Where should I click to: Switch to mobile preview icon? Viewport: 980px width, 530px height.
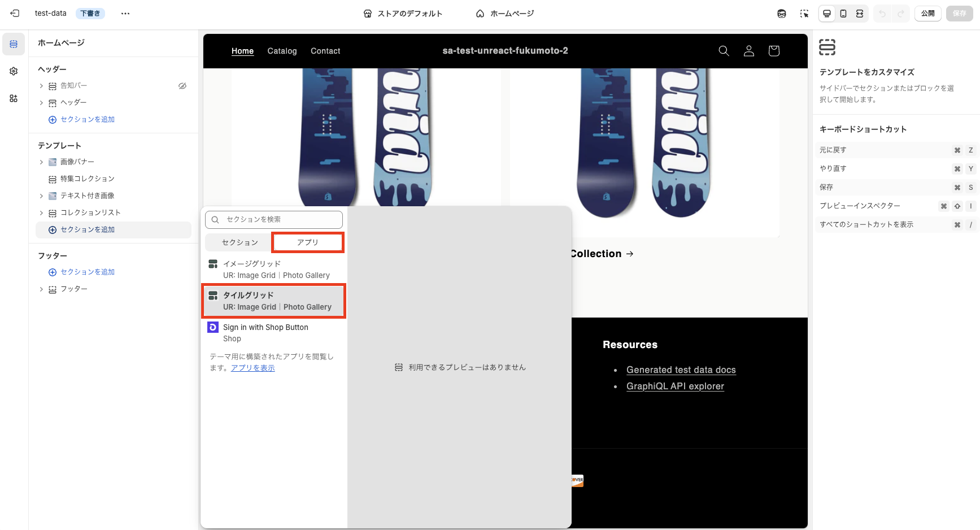pyautogui.click(x=843, y=13)
